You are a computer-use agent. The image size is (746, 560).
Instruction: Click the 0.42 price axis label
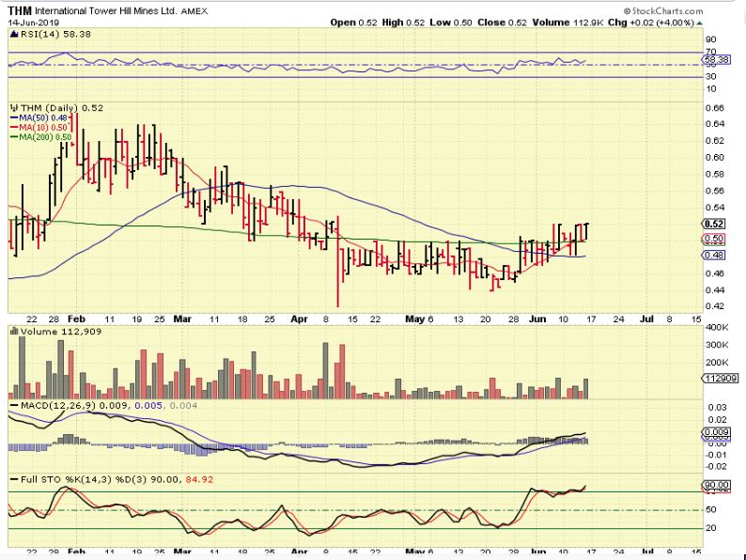coord(714,306)
